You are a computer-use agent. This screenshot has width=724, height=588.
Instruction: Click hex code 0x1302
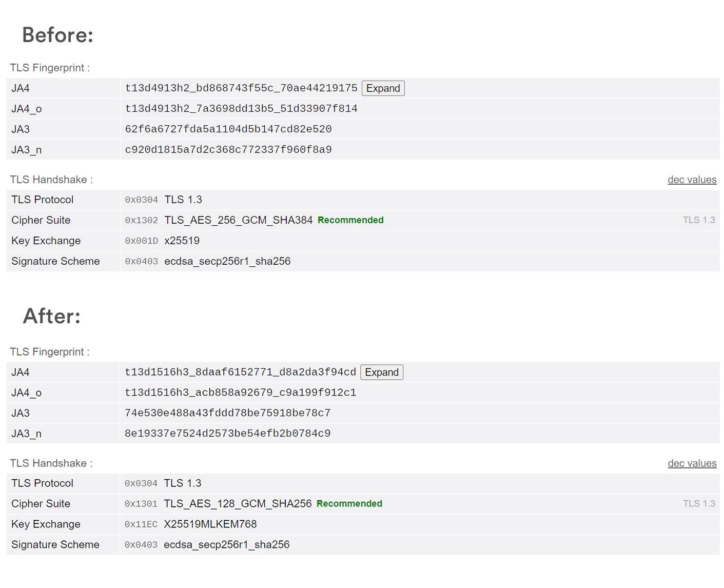coord(142,221)
